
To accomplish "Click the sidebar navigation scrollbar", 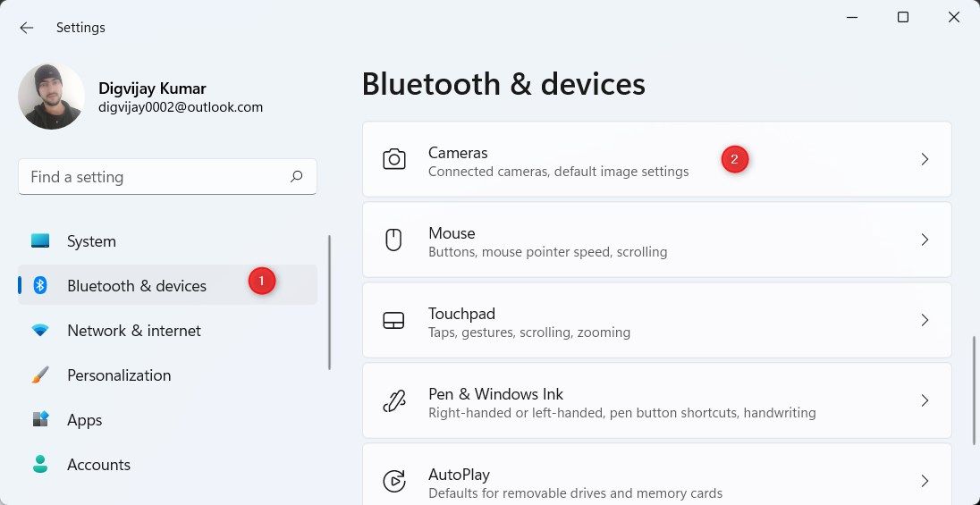I will 329,302.
